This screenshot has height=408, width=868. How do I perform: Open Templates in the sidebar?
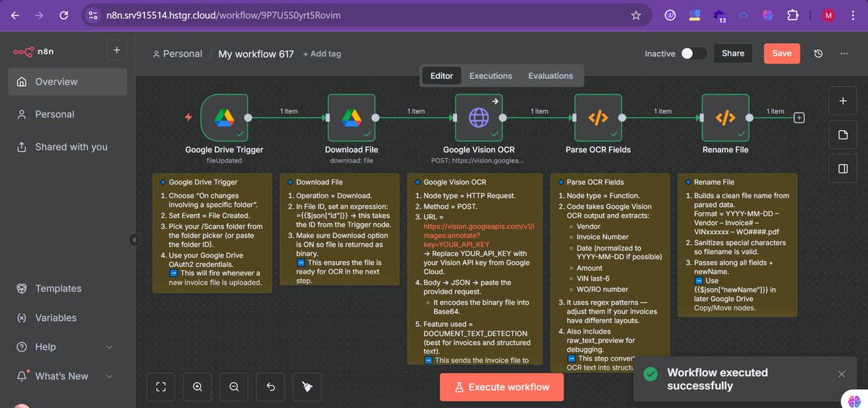click(x=67, y=289)
